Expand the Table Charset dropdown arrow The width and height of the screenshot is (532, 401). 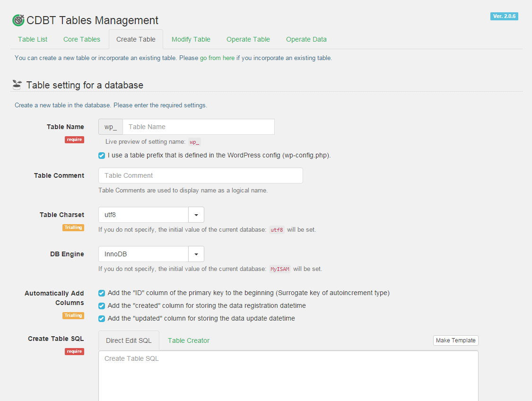(196, 215)
